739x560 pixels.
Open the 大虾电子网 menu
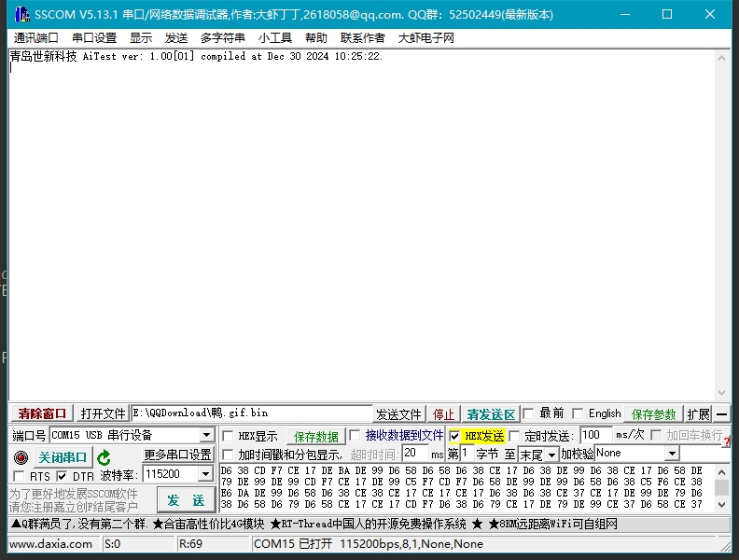pos(426,37)
